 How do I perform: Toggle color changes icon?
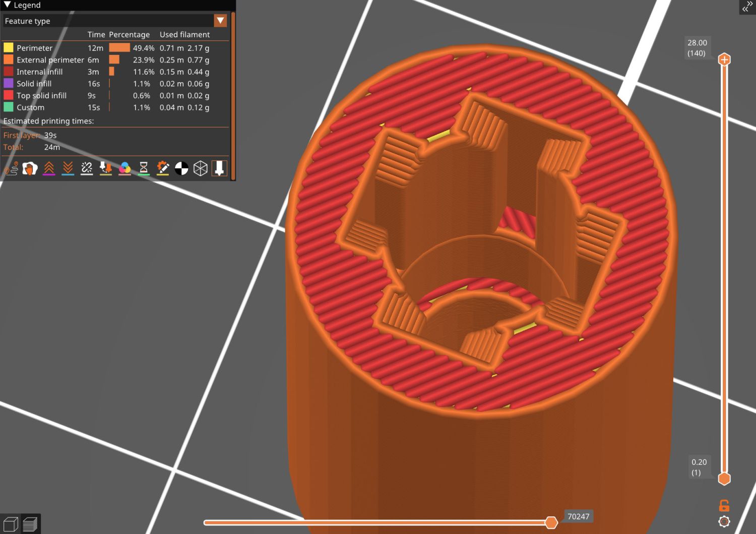(124, 168)
